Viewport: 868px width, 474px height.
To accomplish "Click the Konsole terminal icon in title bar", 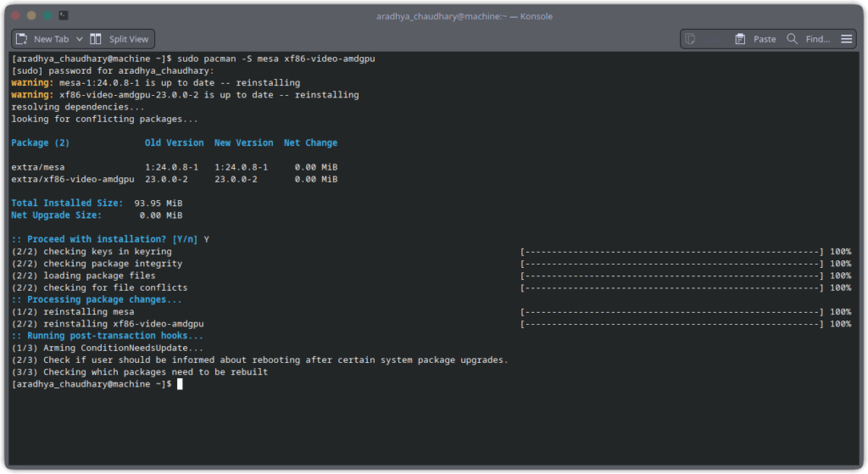I will tap(64, 15).
